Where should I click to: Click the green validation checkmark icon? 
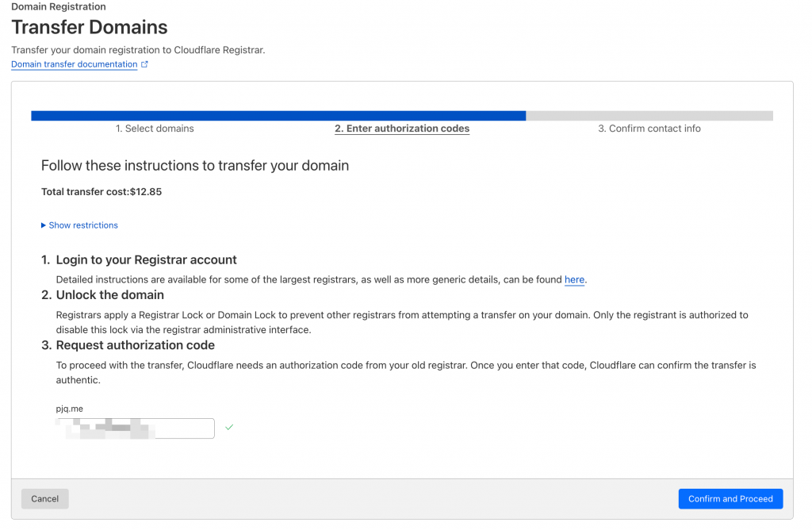pyautogui.click(x=229, y=428)
